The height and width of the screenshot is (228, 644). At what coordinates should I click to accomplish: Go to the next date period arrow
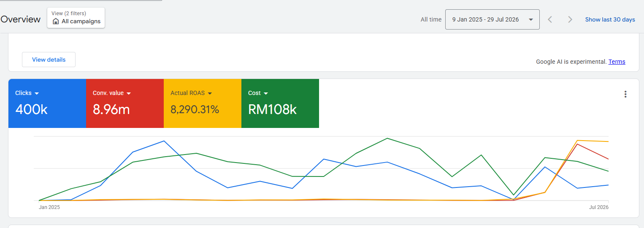[570, 19]
